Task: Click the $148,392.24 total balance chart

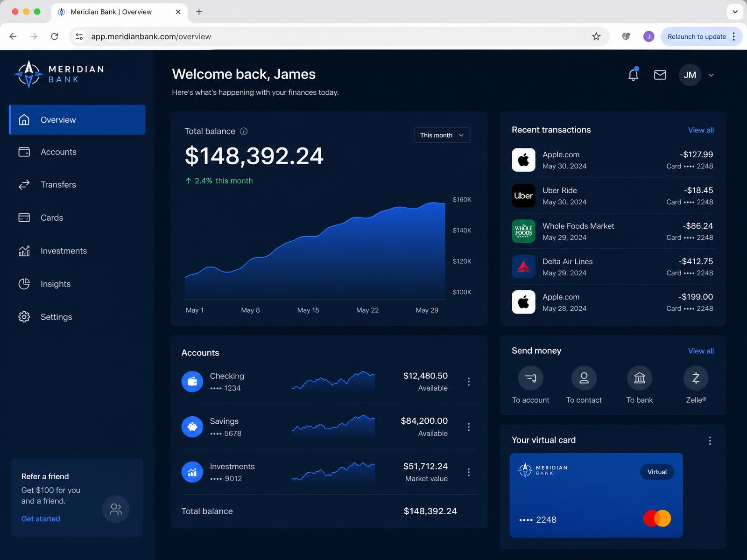Action: tap(315, 251)
